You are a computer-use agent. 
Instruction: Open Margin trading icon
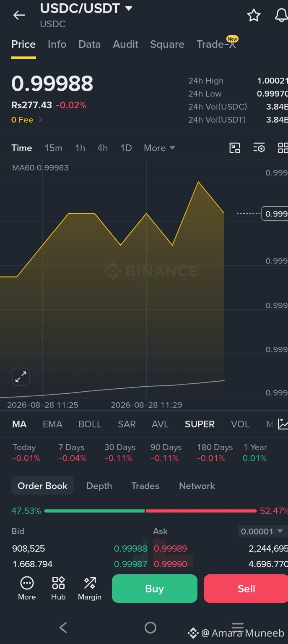[x=90, y=588]
